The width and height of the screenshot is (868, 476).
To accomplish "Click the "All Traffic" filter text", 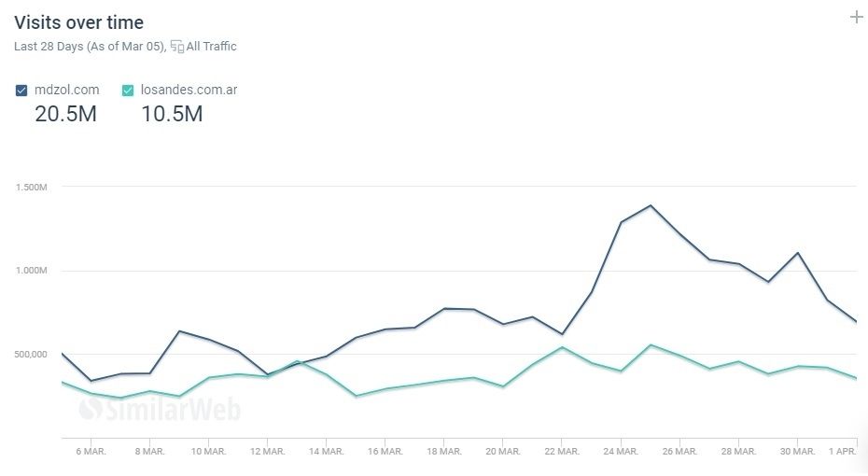I will tap(212, 46).
